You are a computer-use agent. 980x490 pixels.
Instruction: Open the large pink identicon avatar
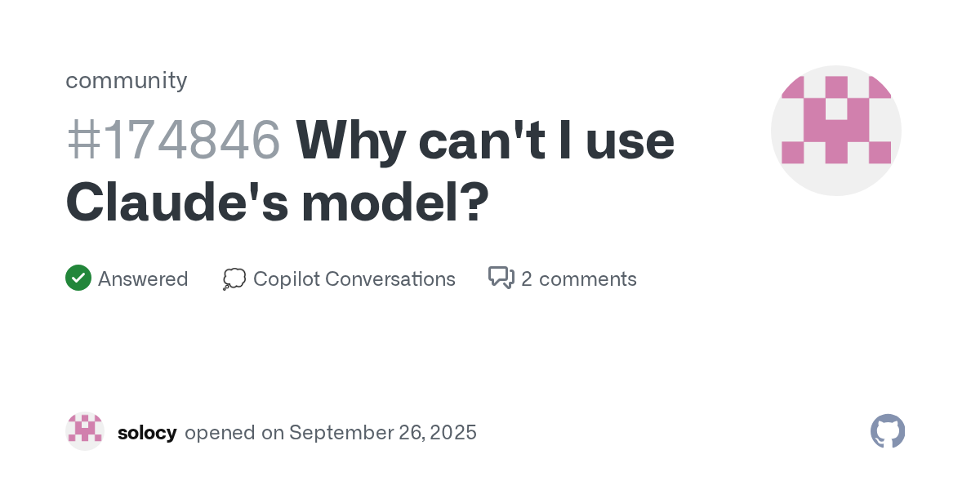point(836,131)
